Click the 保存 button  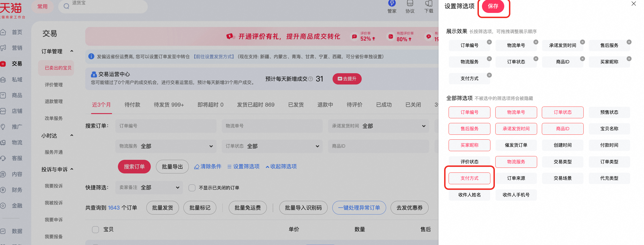493,6
